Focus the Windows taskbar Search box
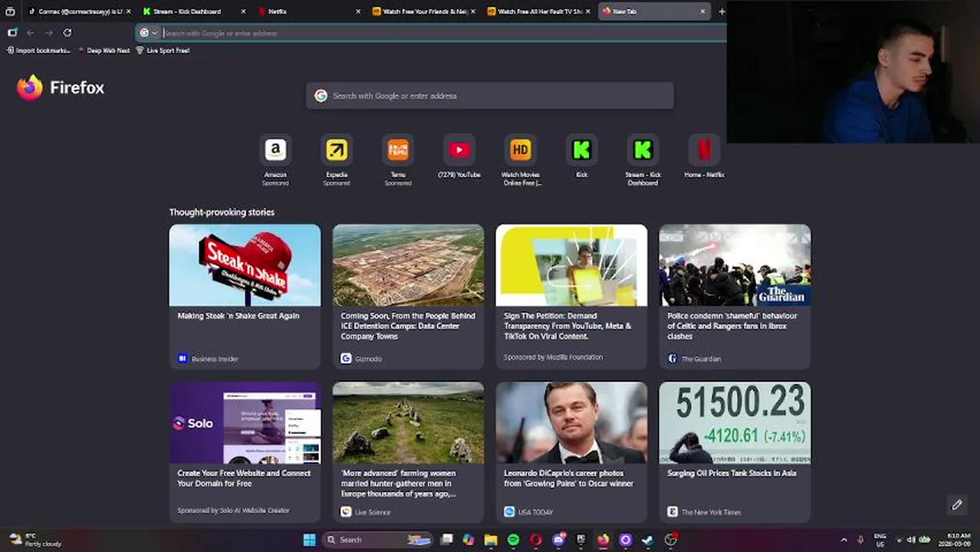The height and width of the screenshot is (552, 980). [377, 540]
